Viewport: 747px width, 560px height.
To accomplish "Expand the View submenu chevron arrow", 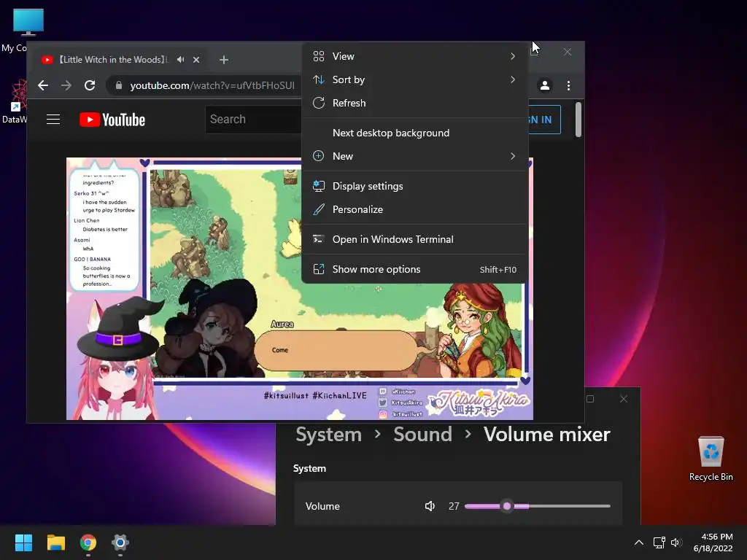I will click(513, 56).
